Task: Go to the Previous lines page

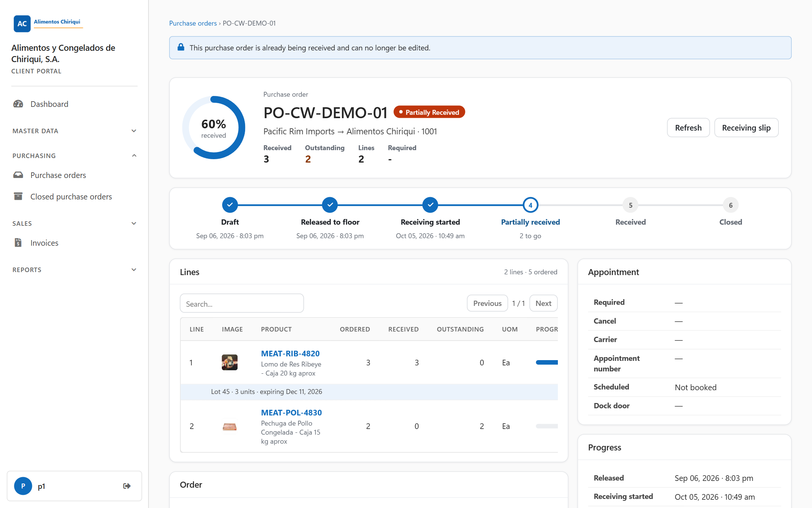Action: [x=487, y=303]
